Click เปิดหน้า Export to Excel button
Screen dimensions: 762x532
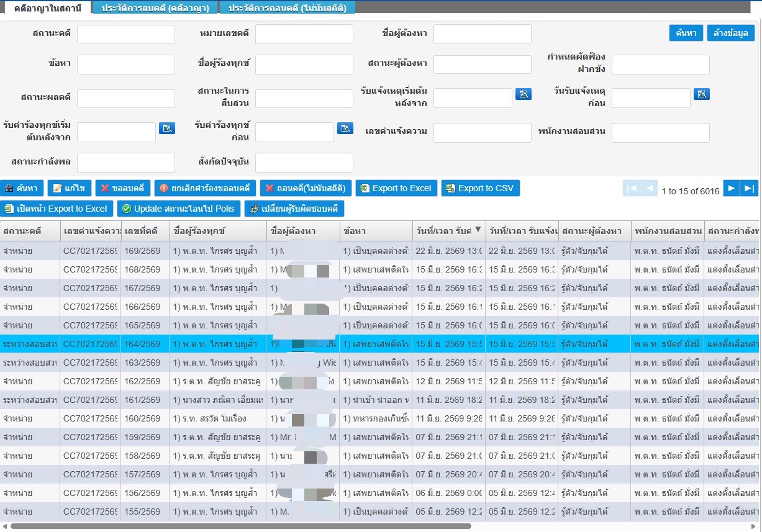(x=57, y=209)
